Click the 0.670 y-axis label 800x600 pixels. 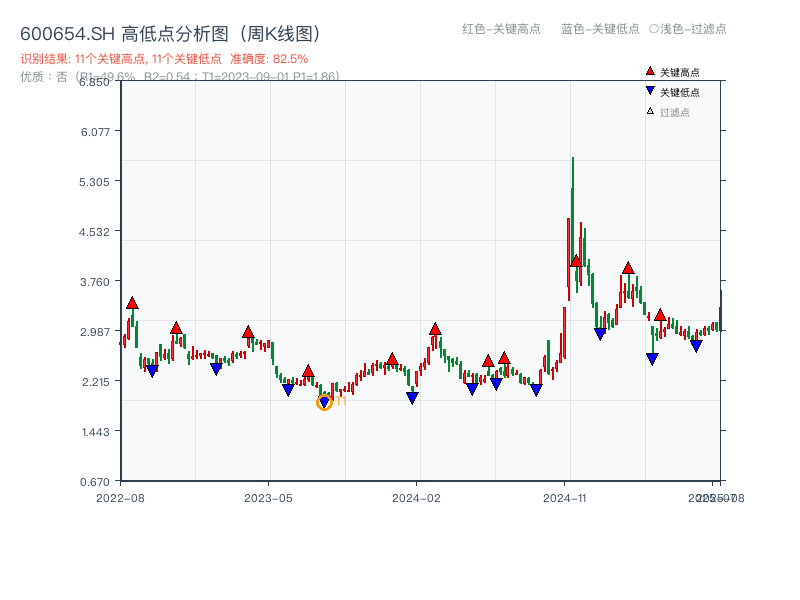(x=95, y=482)
